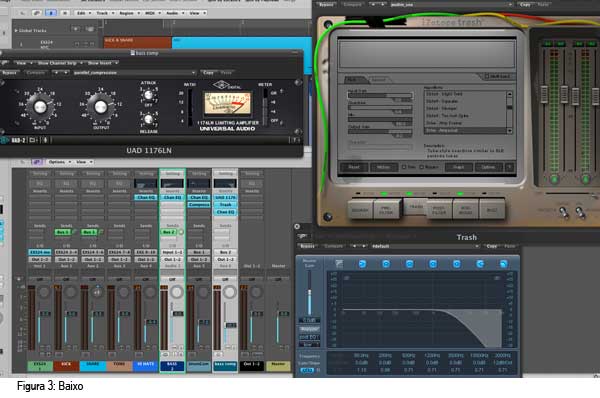Select the Squash module button in Trash
The width and height of the screenshot is (600, 398).
pyautogui.click(x=360, y=210)
